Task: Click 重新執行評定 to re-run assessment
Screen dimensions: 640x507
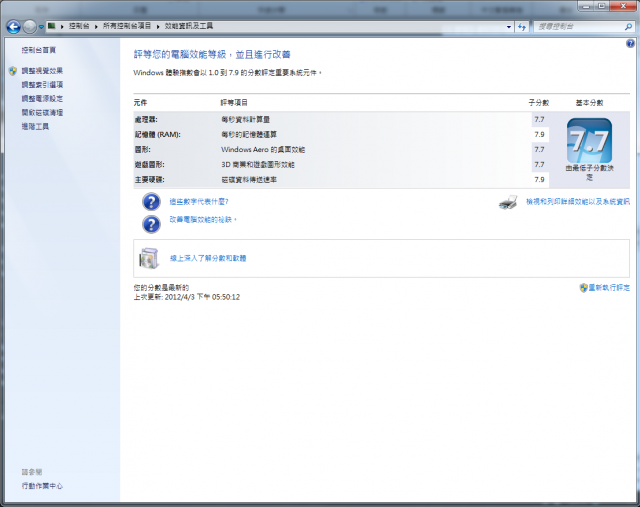Action: coord(609,288)
